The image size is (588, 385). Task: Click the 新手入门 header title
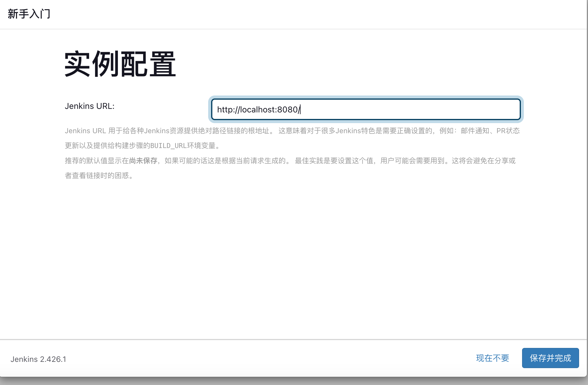pos(29,14)
